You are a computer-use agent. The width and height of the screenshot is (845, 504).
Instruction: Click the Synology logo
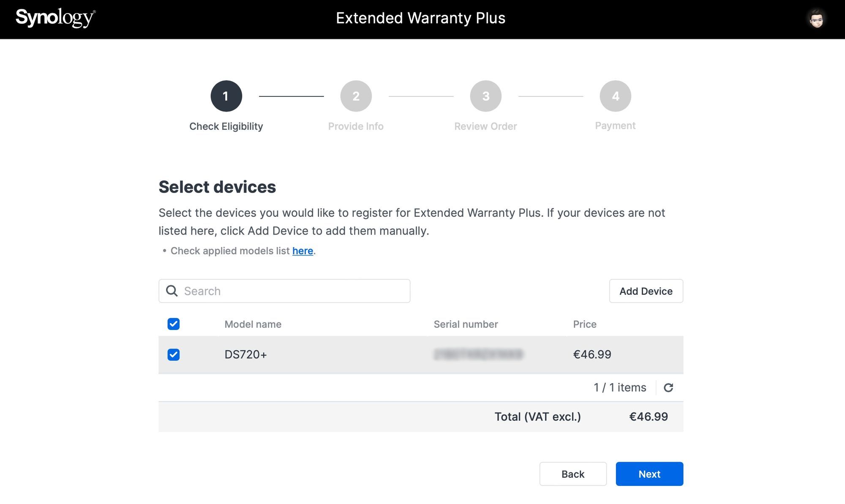click(55, 18)
